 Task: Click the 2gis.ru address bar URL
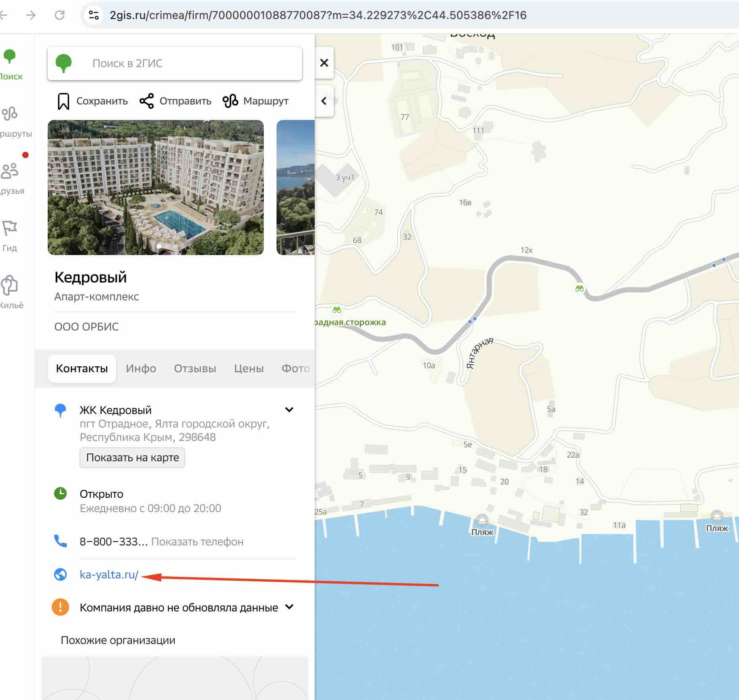point(318,15)
